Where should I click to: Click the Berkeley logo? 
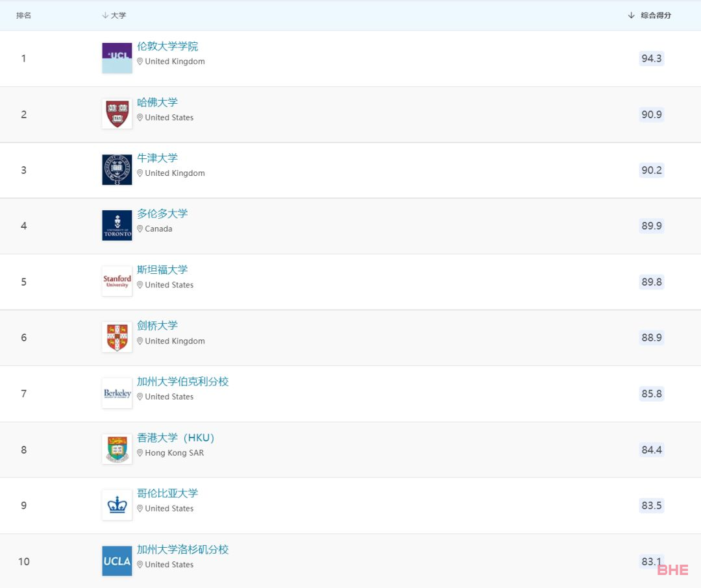(x=117, y=393)
